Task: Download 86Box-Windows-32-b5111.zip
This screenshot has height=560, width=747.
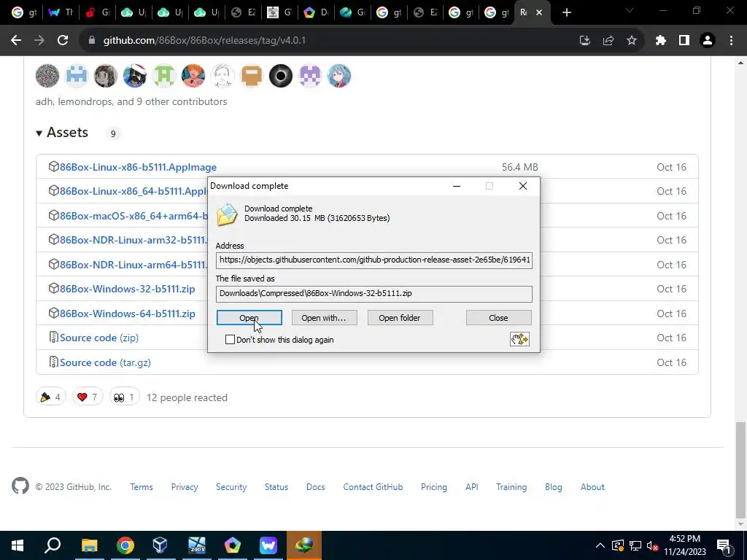Action: (x=127, y=289)
